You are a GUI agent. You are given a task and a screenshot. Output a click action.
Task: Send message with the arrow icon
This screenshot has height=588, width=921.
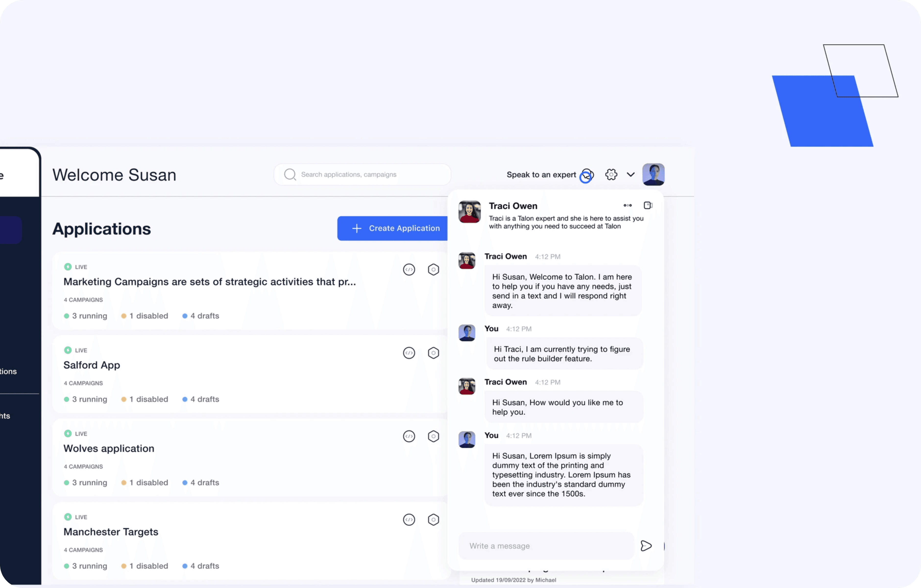(646, 546)
